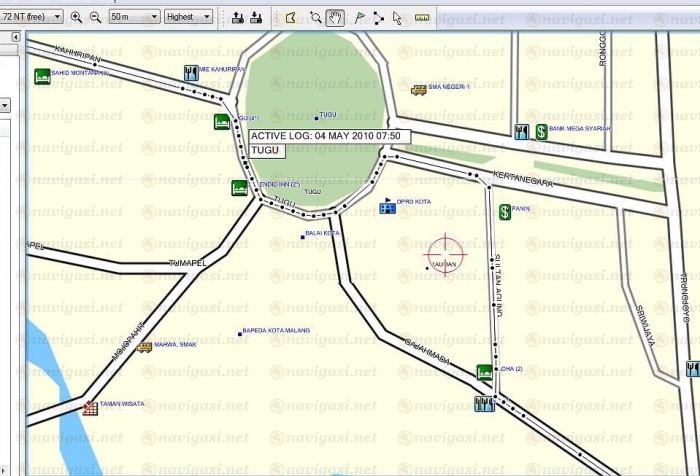Click the Sahid Montana hotel marker

(x=42, y=75)
